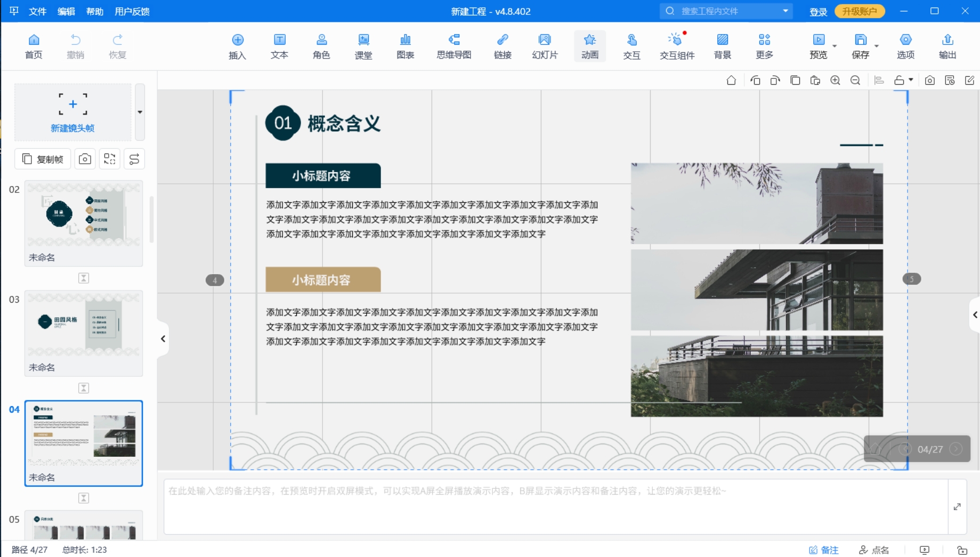This screenshot has height=557, width=980.
Task: Click the frame fit-selection icon
Action: 110,159
